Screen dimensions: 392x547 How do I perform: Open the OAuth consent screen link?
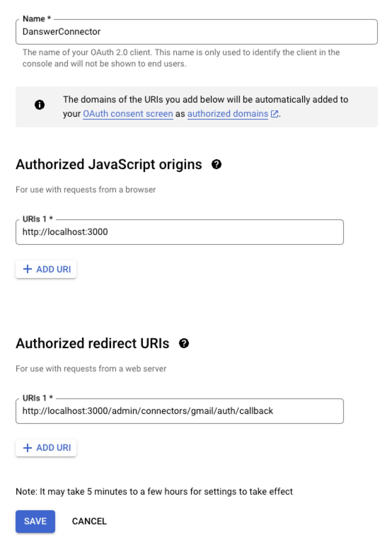click(x=128, y=114)
